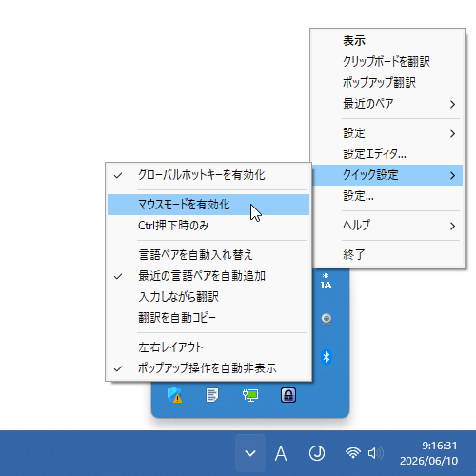Expand クイック設定 submenu
This screenshot has width=476, height=476.
click(x=387, y=175)
